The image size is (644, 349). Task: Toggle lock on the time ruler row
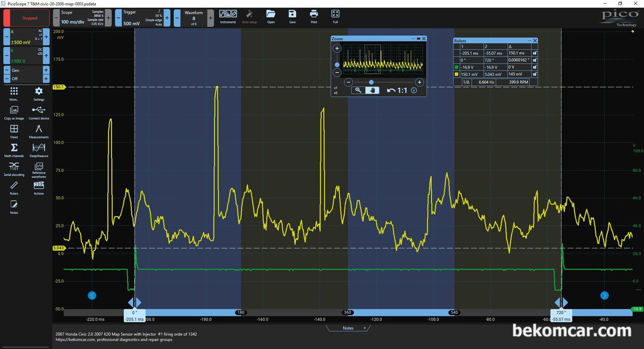pyautogui.click(x=534, y=53)
